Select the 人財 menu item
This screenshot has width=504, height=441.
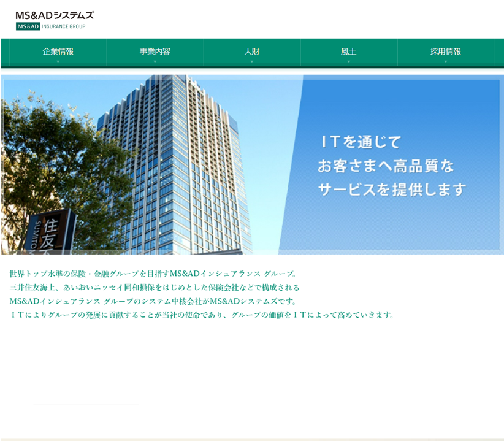point(252,52)
